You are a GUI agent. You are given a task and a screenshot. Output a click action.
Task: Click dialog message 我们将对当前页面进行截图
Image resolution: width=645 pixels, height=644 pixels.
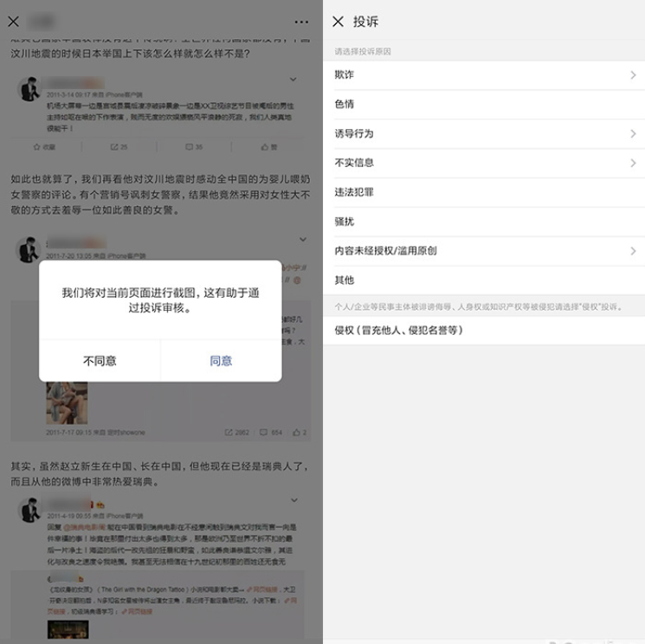160,300
